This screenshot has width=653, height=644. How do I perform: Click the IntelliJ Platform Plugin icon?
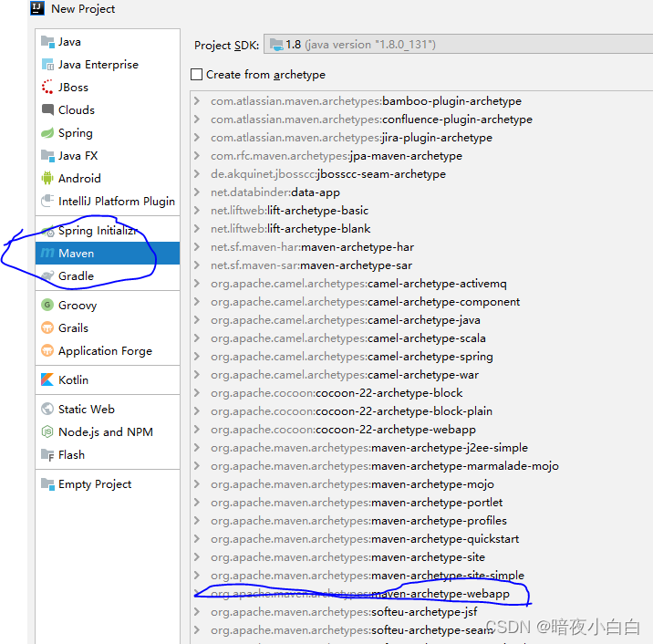(47, 202)
